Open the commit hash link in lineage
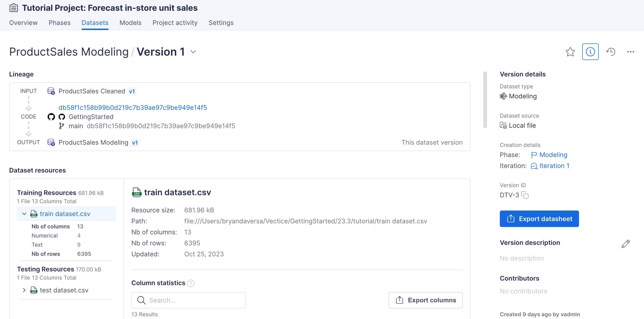The height and width of the screenshot is (319, 644). (x=133, y=108)
